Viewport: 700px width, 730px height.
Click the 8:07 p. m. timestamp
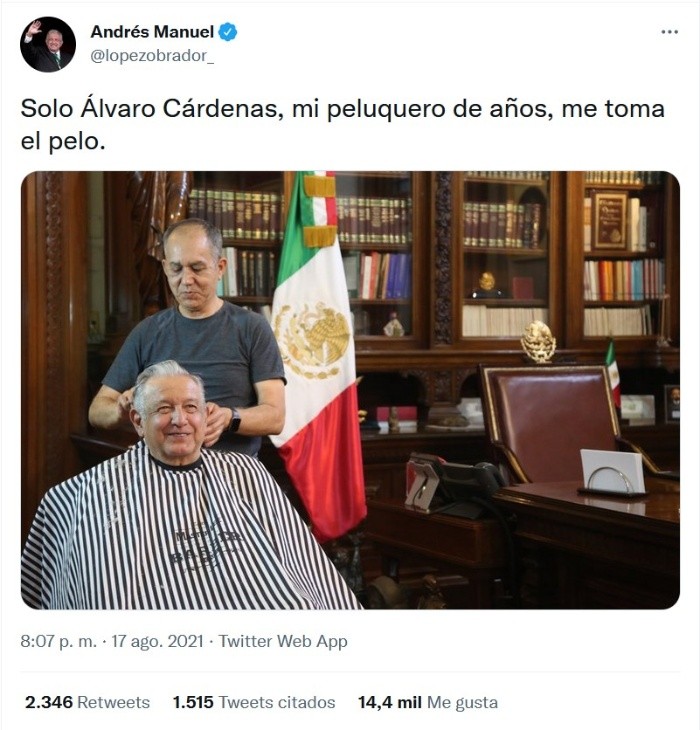[x=59, y=641]
